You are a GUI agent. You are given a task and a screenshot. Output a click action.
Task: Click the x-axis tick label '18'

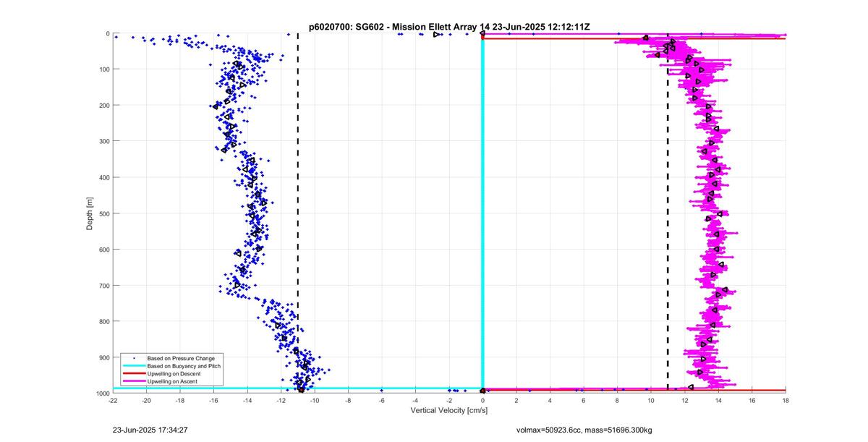click(x=786, y=400)
